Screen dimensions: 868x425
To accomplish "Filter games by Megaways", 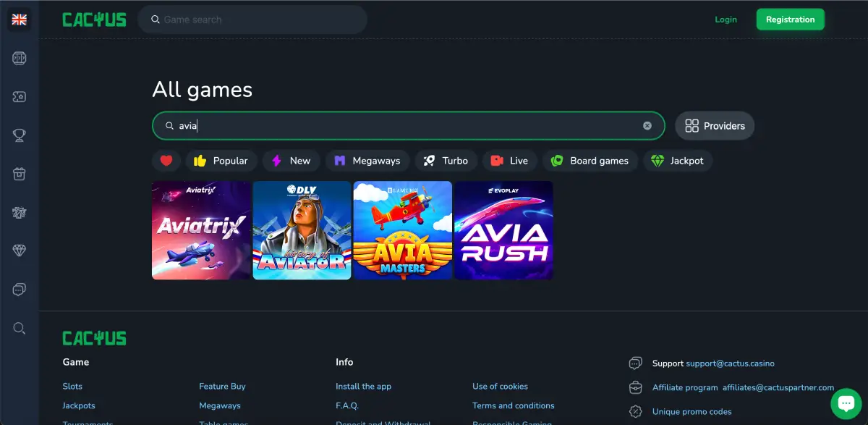I will coord(367,161).
